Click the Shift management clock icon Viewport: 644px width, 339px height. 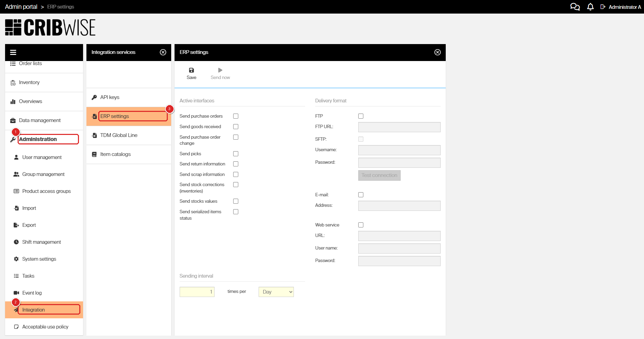pyautogui.click(x=16, y=242)
